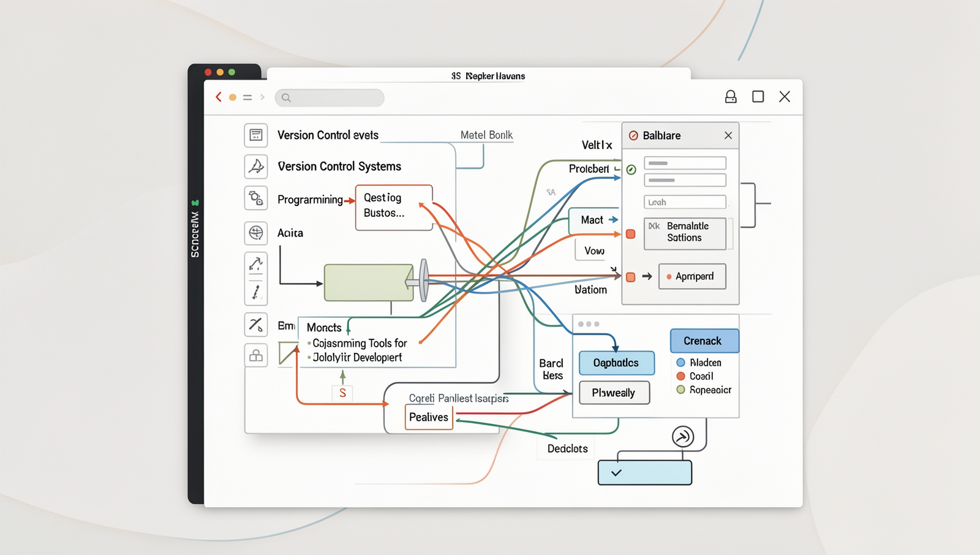Click the first input field in Balblare
The width and height of the screenshot is (980, 555).
click(685, 163)
